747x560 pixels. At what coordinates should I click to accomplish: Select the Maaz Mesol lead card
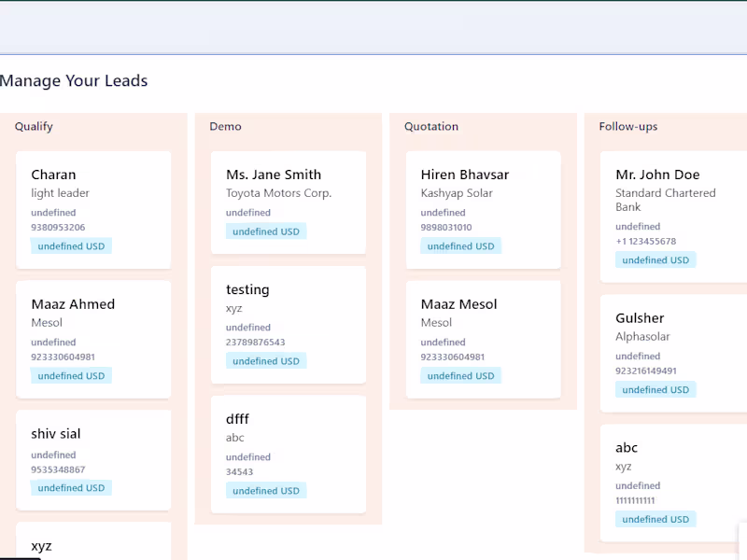pyautogui.click(x=483, y=339)
